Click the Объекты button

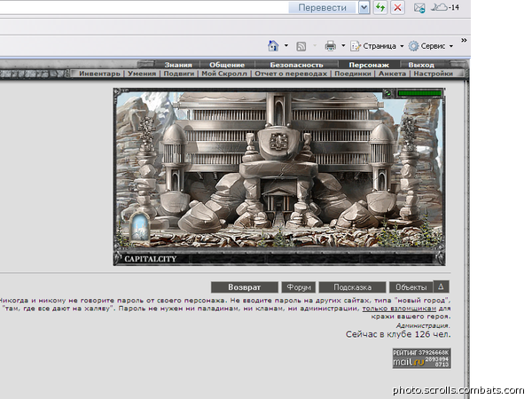[411, 287]
